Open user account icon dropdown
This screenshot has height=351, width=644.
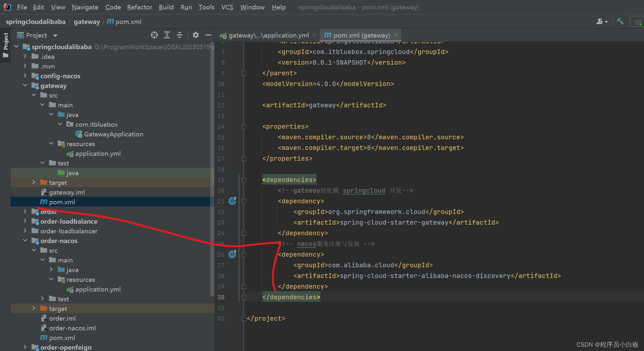point(602,22)
